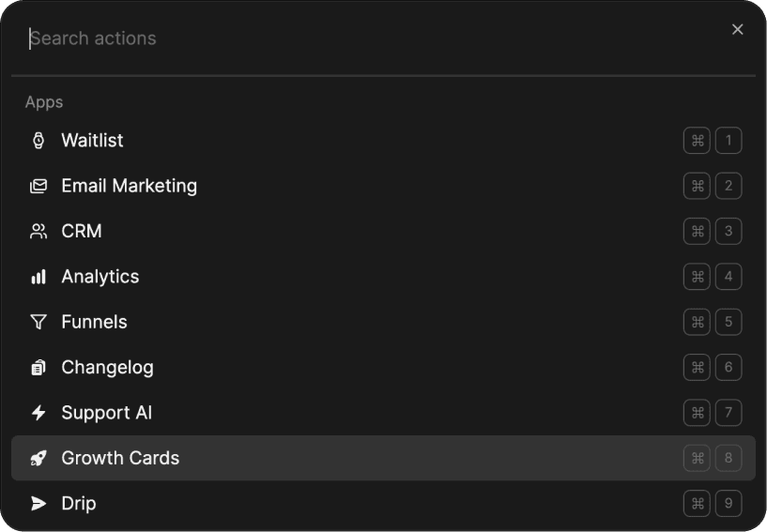Screen dimensions: 767x532
Task: Open the Waitlist app
Action: click(x=92, y=141)
